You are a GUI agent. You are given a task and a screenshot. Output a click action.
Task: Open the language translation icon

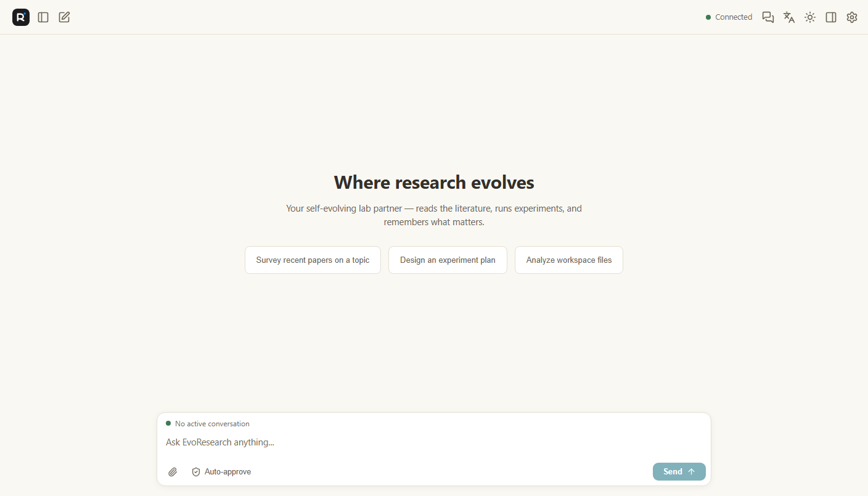[x=789, y=17]
